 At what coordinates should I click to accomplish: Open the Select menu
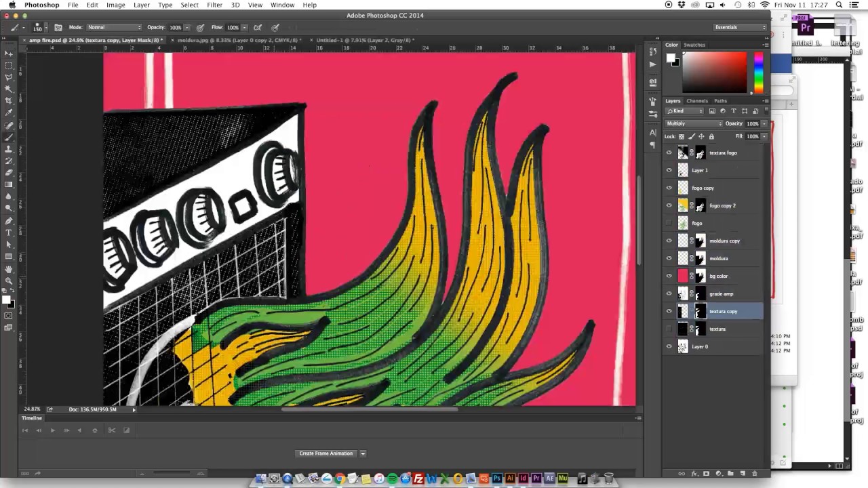click(189, 5)
